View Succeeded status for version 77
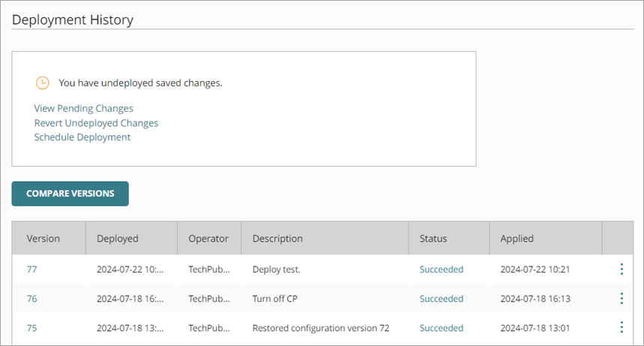Image resolution: width=644 pixels, height=346 pixels. pos(442,269)
